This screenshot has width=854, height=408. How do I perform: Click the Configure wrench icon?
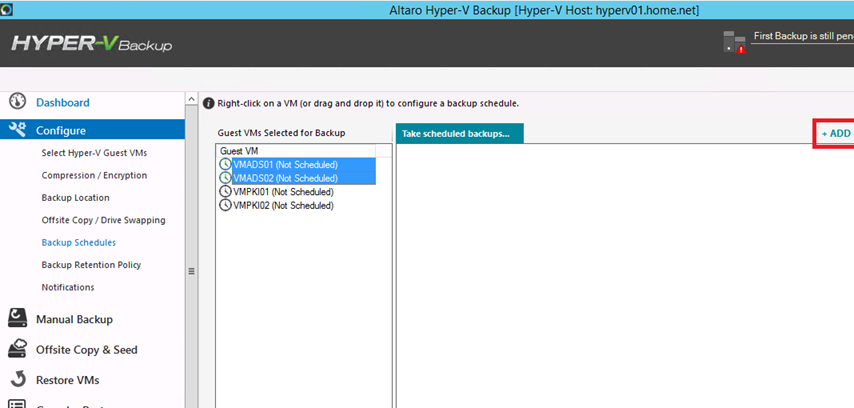(x=17, y=130)
